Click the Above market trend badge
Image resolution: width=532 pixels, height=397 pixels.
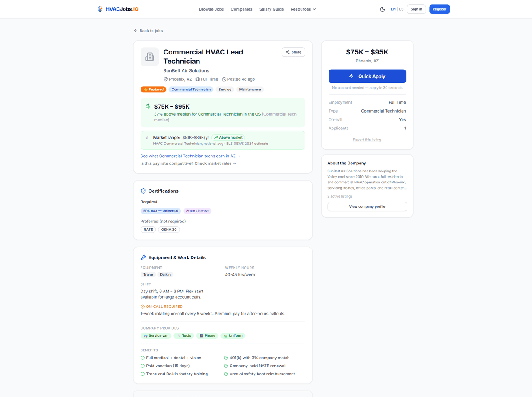click(x=228, y=138)
